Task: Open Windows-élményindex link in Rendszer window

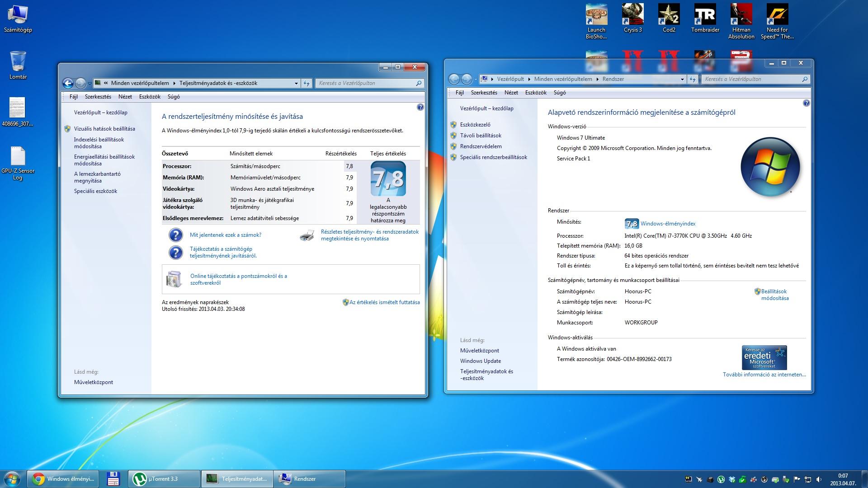Action: 668,224
